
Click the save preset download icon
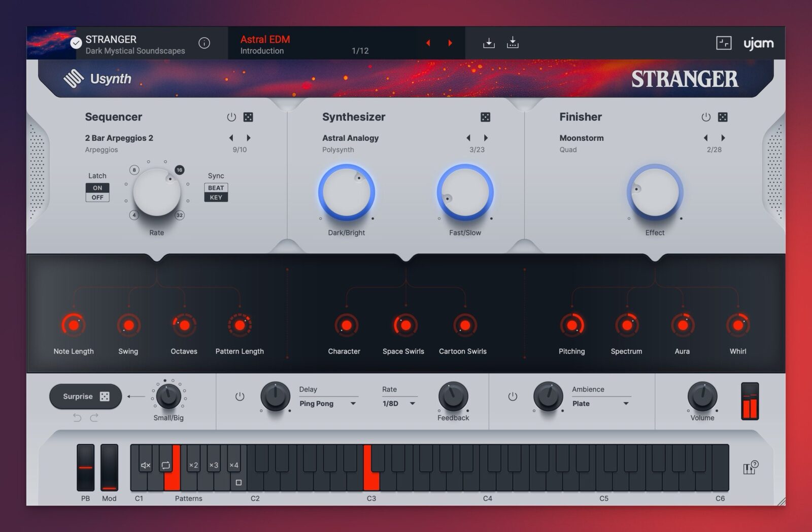[x=489, y=43]
